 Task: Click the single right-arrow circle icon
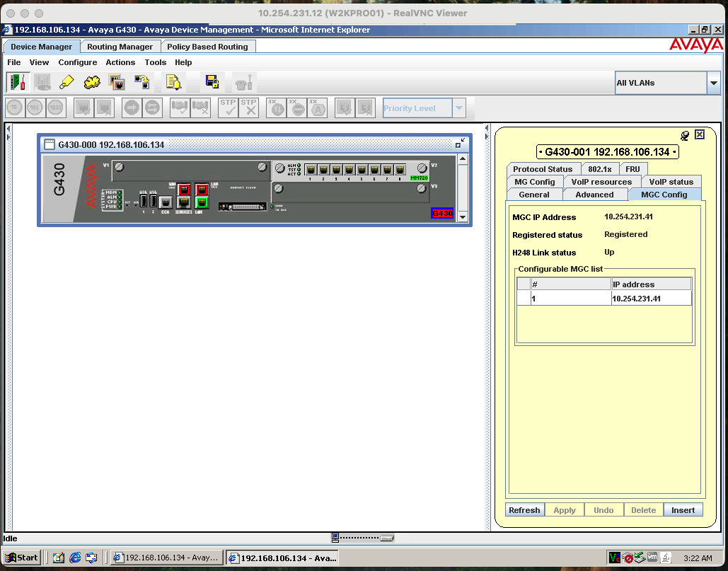pyautogui.click(x=132, y=108)
